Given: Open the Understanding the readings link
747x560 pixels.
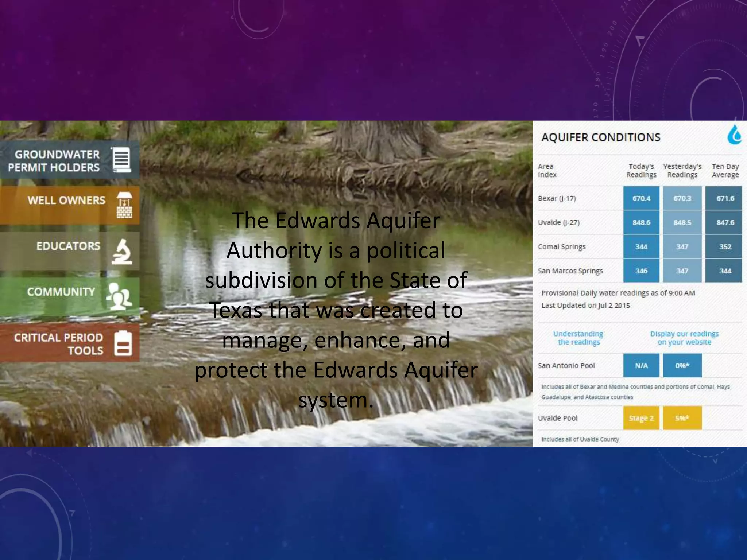Looking at the screenshot, I should [578, 338].
